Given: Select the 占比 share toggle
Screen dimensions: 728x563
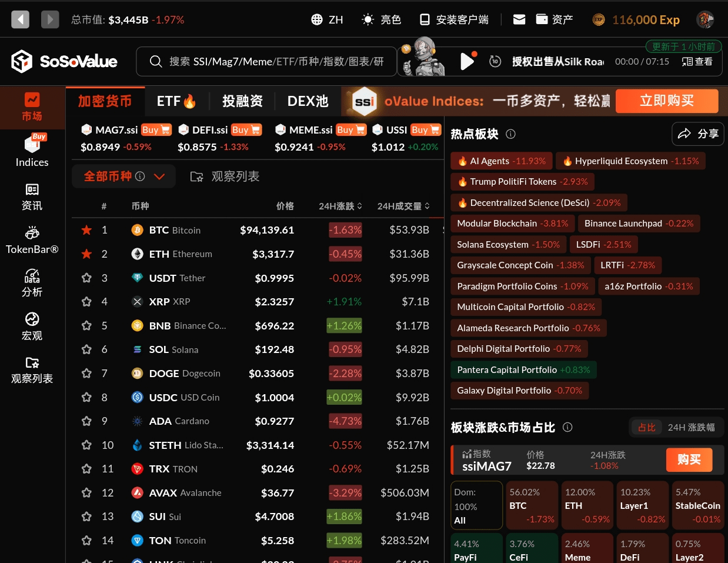Looking at the screenshot, I should (x=647, y=427).
